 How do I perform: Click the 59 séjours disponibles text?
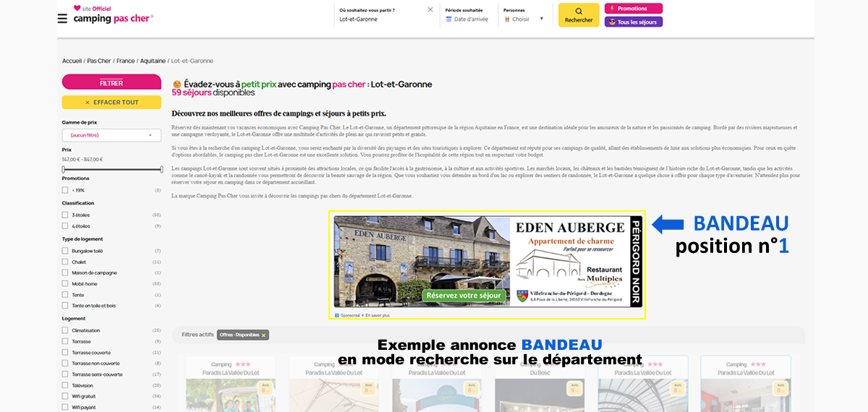213,93
